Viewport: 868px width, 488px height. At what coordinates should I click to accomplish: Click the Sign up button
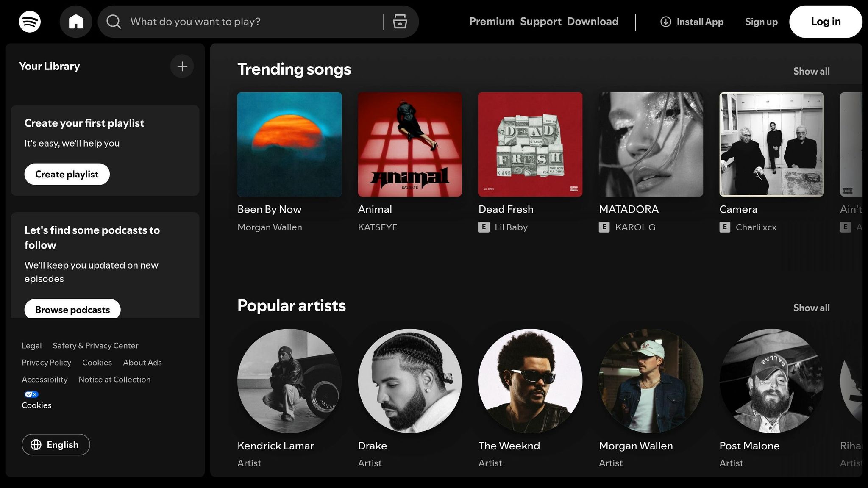pyautogui.click(x=761, y=22)
